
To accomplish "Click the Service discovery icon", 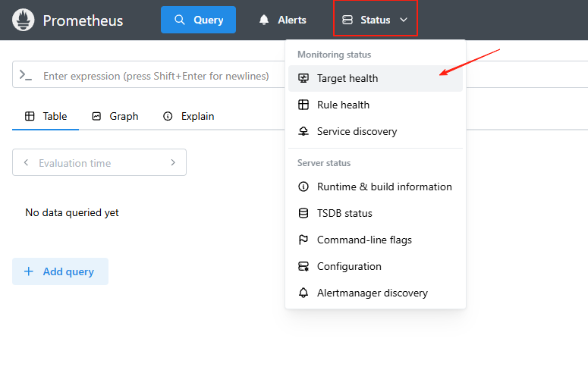I will (303, 131).
